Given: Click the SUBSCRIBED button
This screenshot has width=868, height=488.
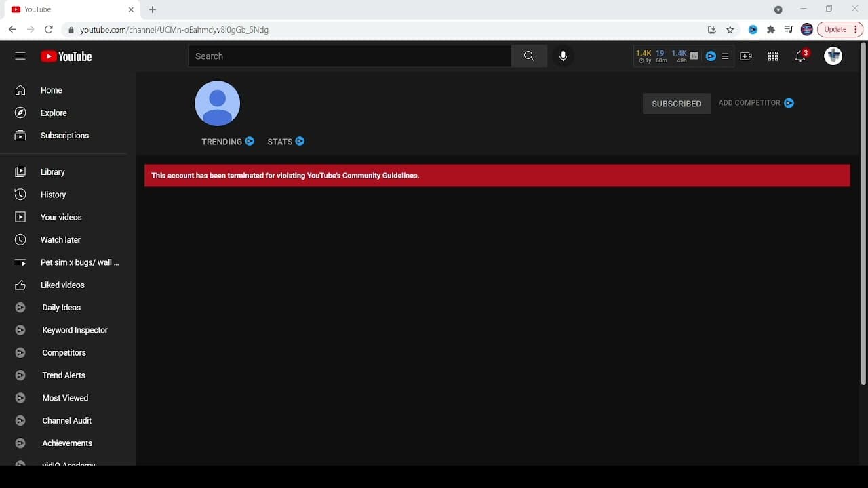Looking at the screenshot, I should pyautogui.click(x=677, y=104).
